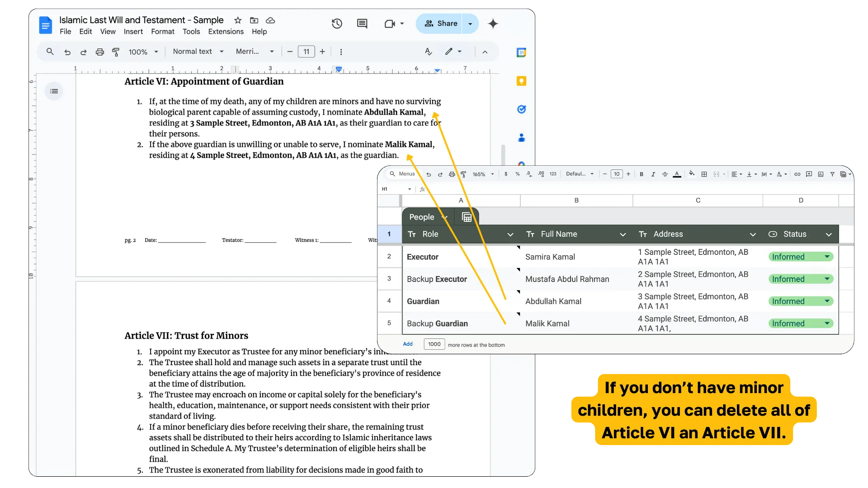Open the Extensions menu
Image resolution: width=868 pixels, height=488 pixels.
click(226, 32)
